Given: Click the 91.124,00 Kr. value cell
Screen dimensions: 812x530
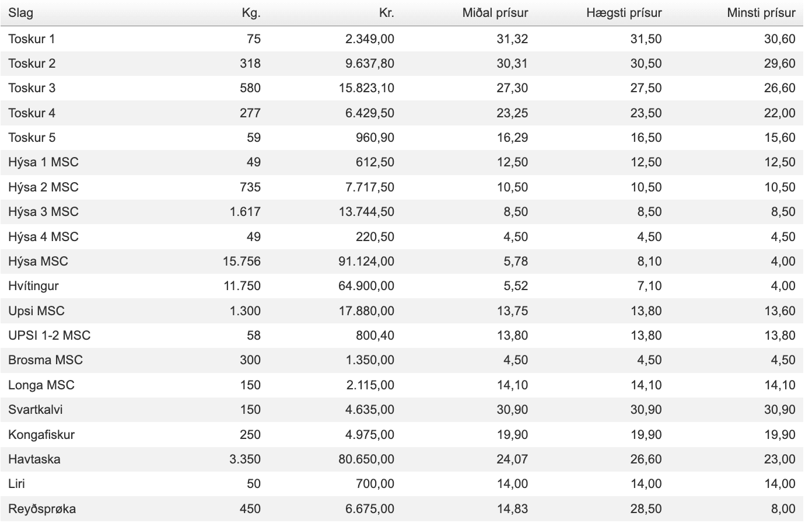Looking at the screenshot, I should (367, 261).
